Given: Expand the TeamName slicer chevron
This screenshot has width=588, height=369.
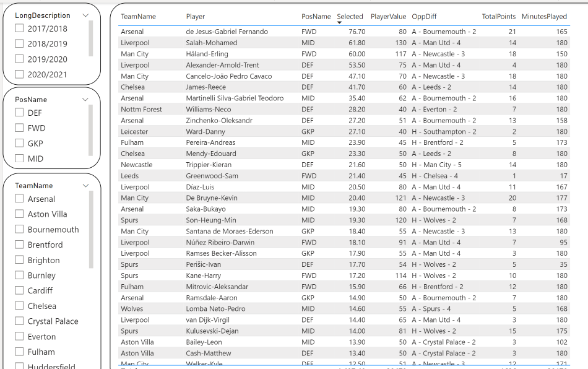Looking at the screenshot, I should pyautogui.click(x=85, y=186).
